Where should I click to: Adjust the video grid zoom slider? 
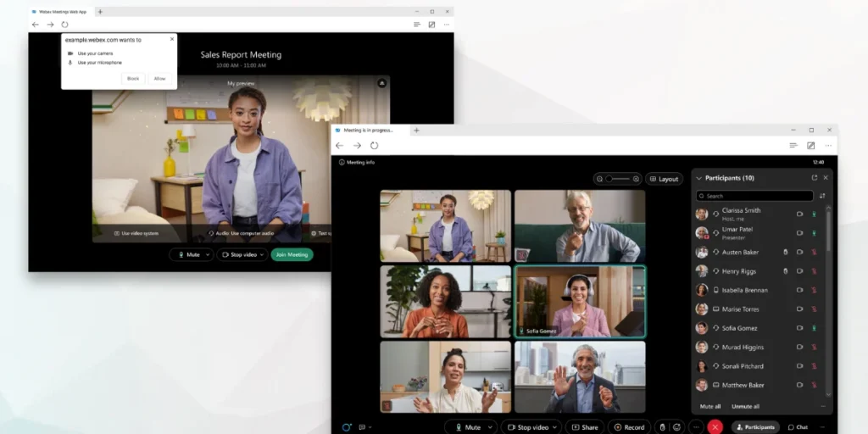[617, 179]
